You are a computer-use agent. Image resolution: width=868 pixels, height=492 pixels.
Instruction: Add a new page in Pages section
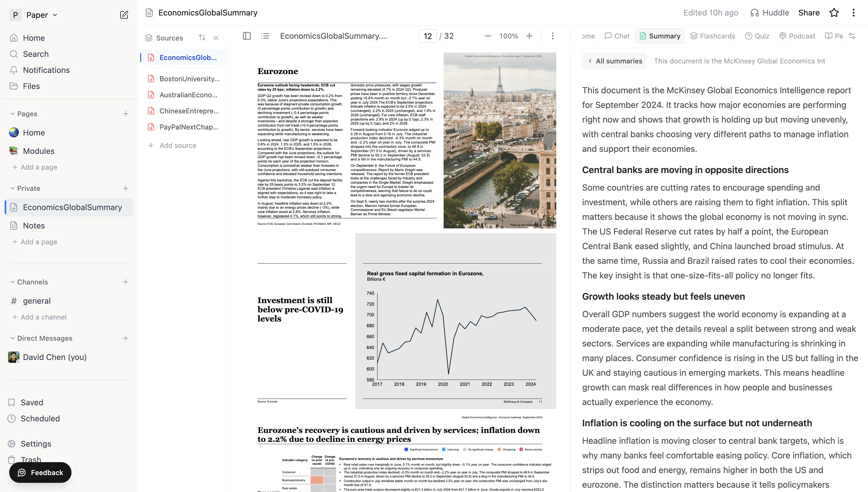126,114
